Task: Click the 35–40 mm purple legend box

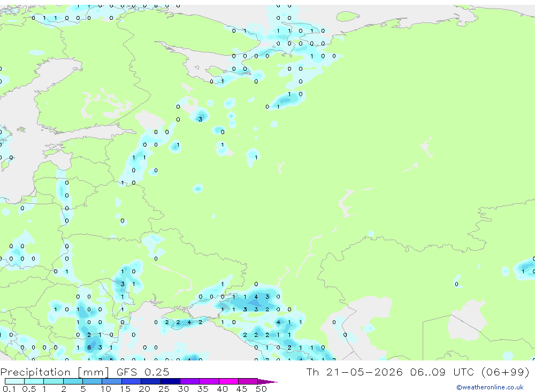Action: point(209,381)
